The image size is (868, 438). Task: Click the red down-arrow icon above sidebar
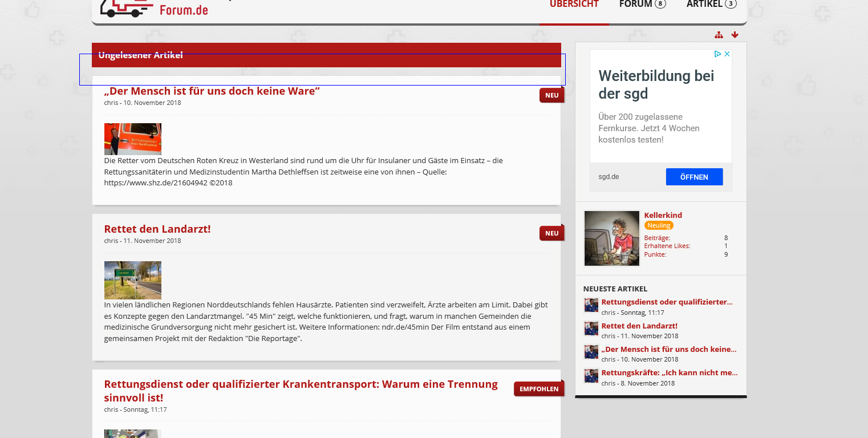[735, 35]
